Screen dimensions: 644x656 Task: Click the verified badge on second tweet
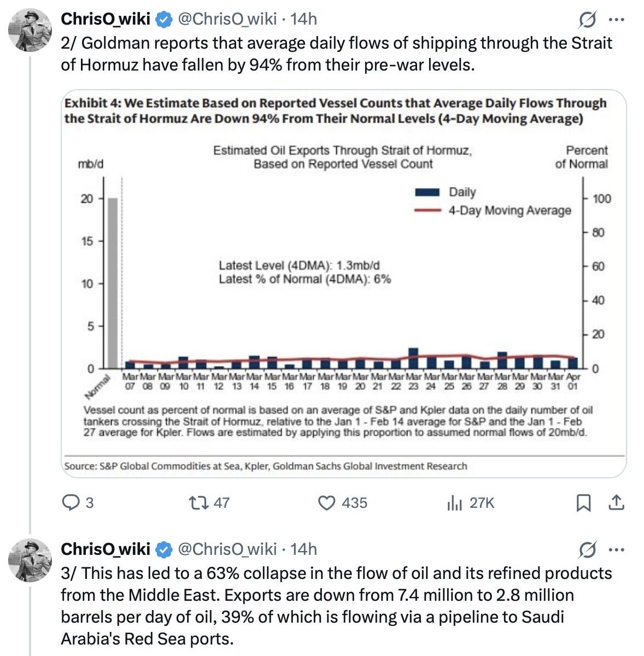point(163,549)
